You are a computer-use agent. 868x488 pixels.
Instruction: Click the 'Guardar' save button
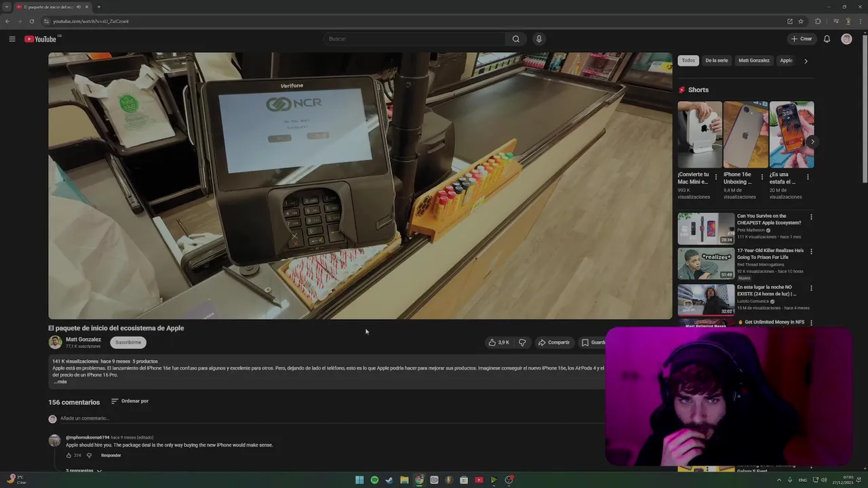(x=593, y=342)
